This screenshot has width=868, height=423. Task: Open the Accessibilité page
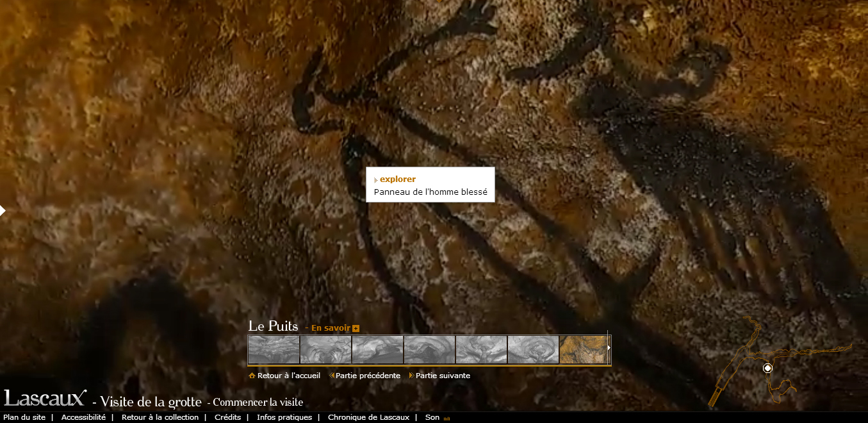pos(83,417)
